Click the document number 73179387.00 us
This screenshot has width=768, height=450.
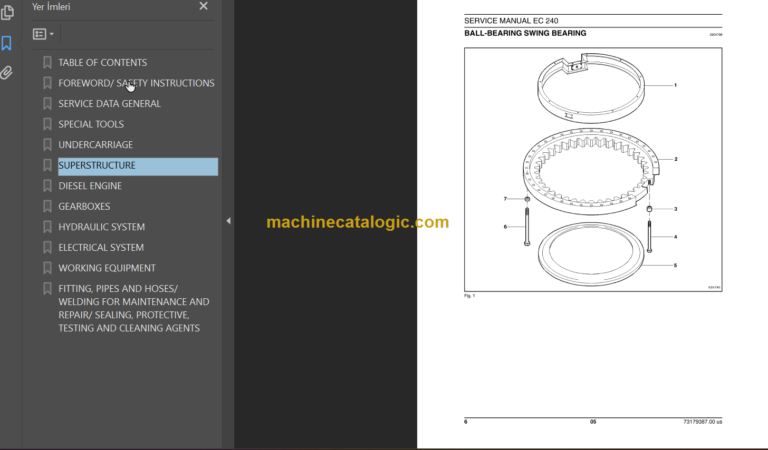click(x=703, y=422)
